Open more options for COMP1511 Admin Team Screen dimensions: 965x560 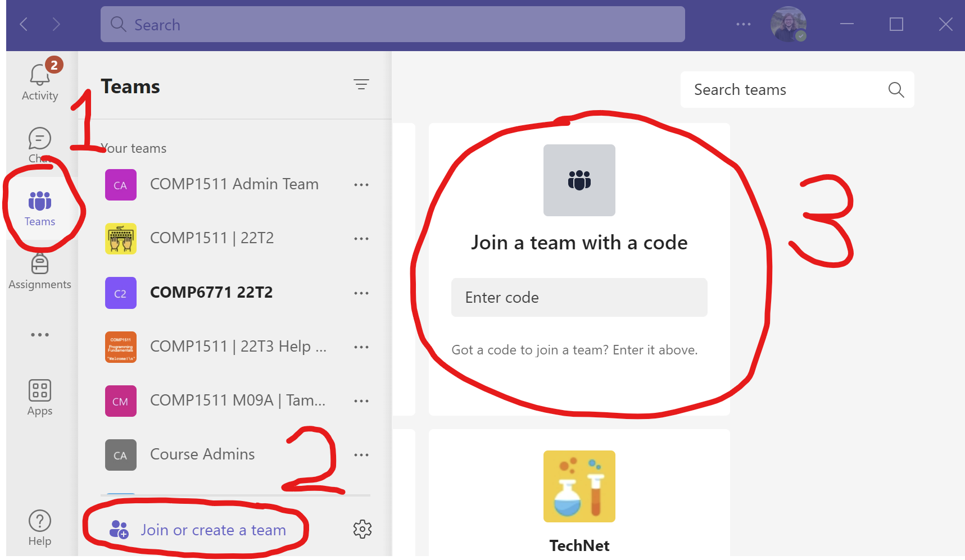click(361, 185)
